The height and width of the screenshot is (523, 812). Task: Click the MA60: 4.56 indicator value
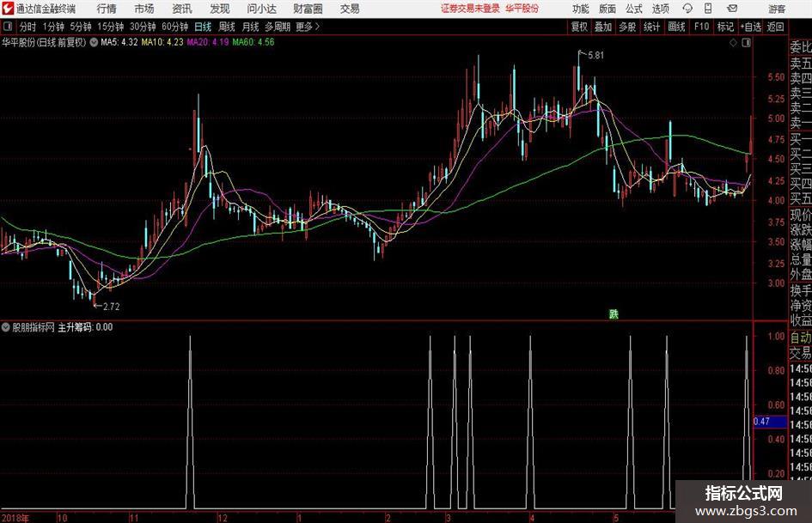coord(253,42)
